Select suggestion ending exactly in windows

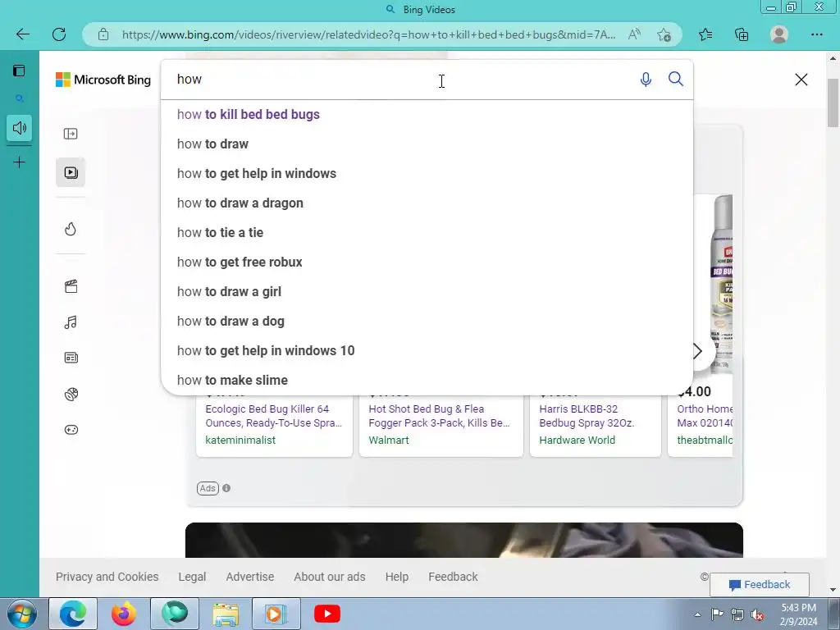[427, 174]
